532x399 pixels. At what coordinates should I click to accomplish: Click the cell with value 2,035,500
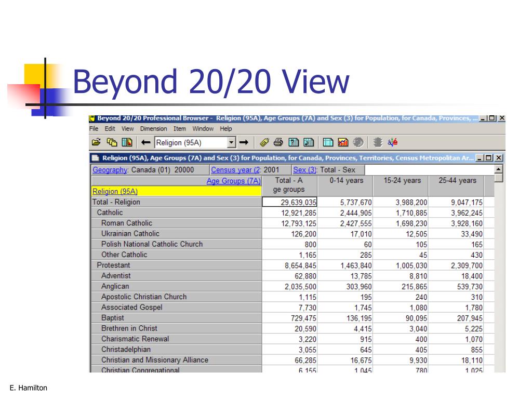(289, 286)
